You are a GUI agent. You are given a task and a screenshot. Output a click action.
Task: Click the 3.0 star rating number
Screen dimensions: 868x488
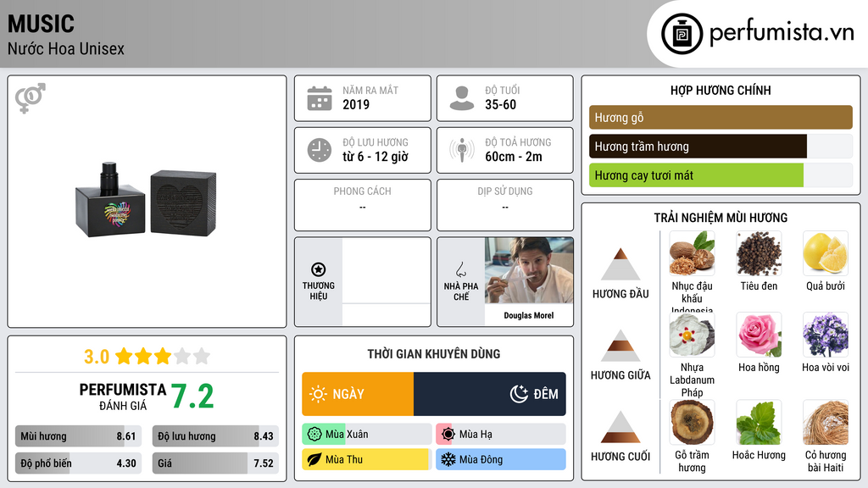click(97, 357)
